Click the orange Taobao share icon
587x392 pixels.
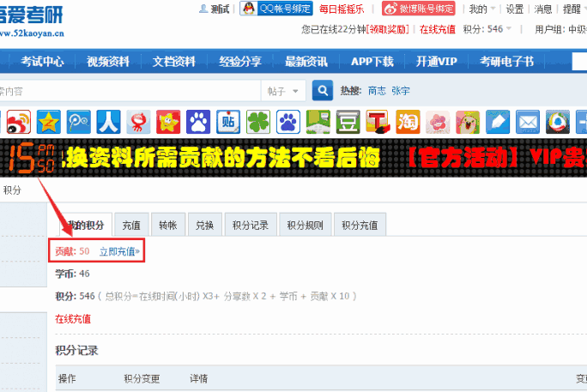pos(408,121)
